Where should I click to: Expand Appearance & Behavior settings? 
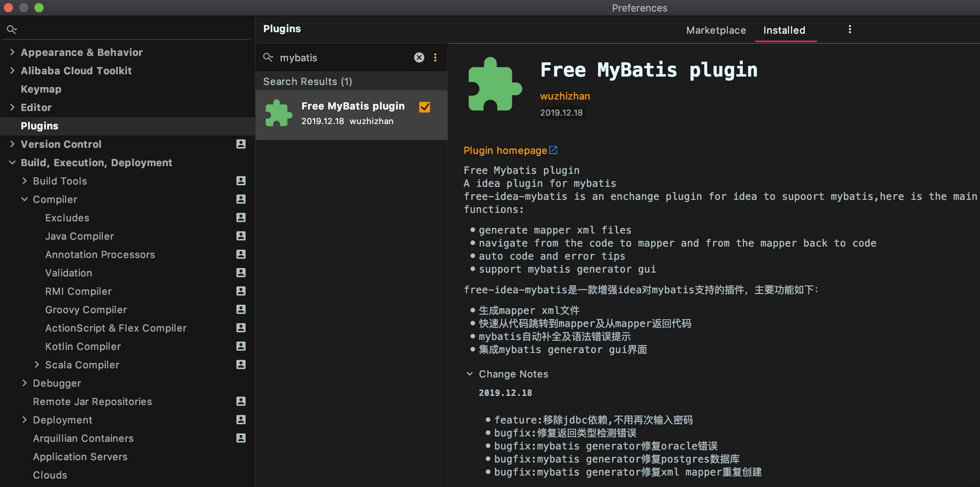12,52
